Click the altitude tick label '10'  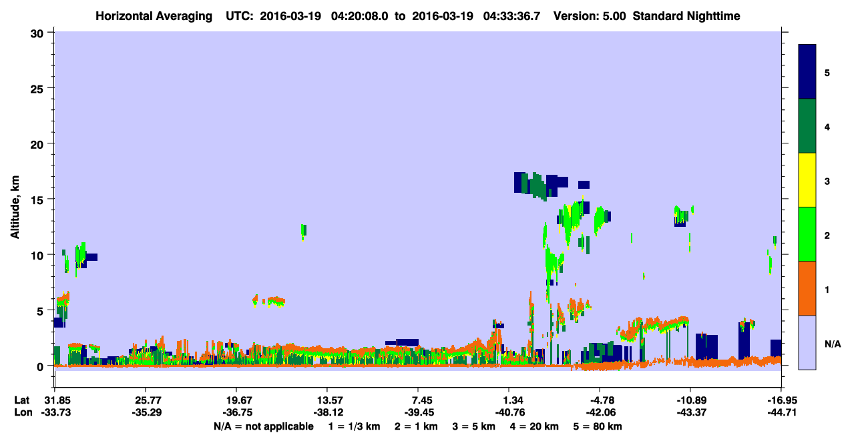point(39,255)
